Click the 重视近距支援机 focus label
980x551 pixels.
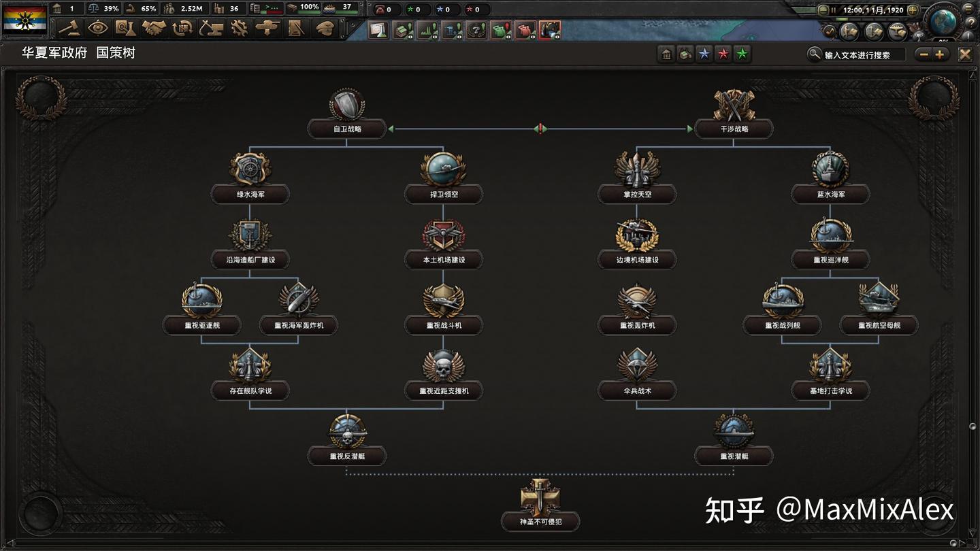tap(444, 390)
